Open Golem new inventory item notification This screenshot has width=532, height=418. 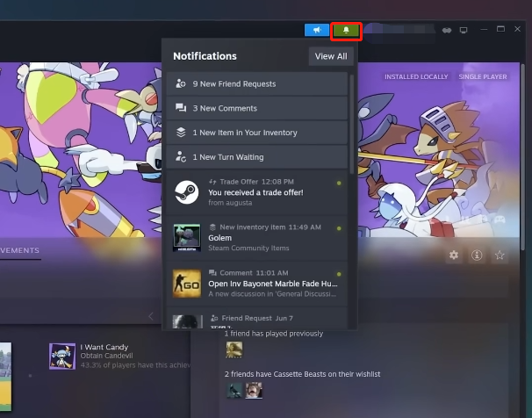257,238
